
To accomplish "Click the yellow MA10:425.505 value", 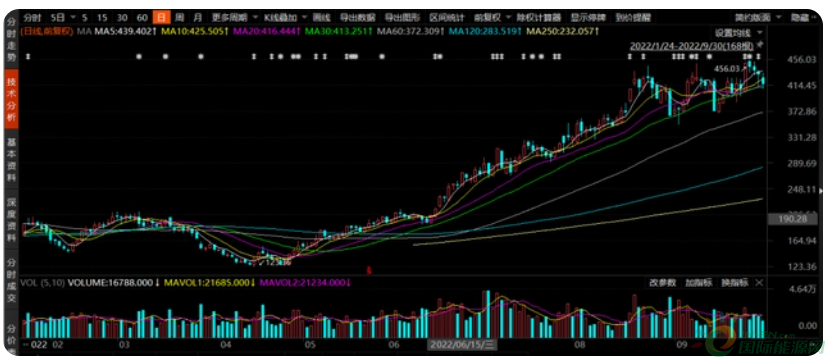I will pos(195,32).
